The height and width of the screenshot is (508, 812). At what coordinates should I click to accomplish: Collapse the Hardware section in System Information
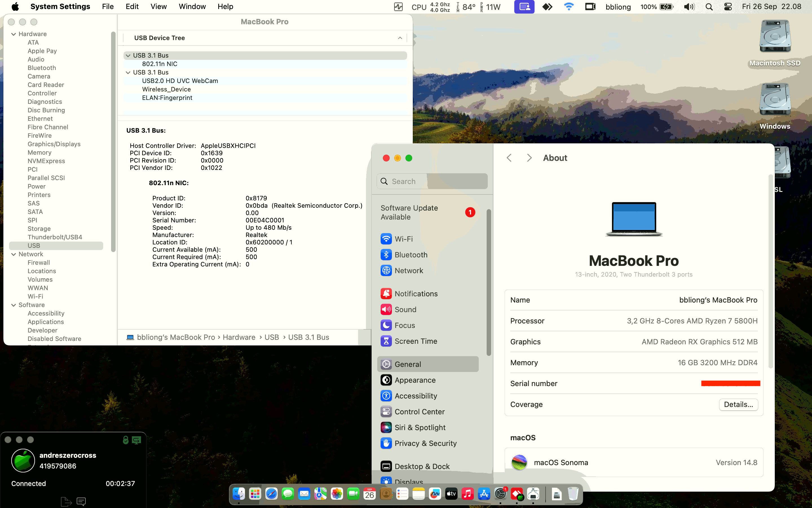[x=14, y=34]
